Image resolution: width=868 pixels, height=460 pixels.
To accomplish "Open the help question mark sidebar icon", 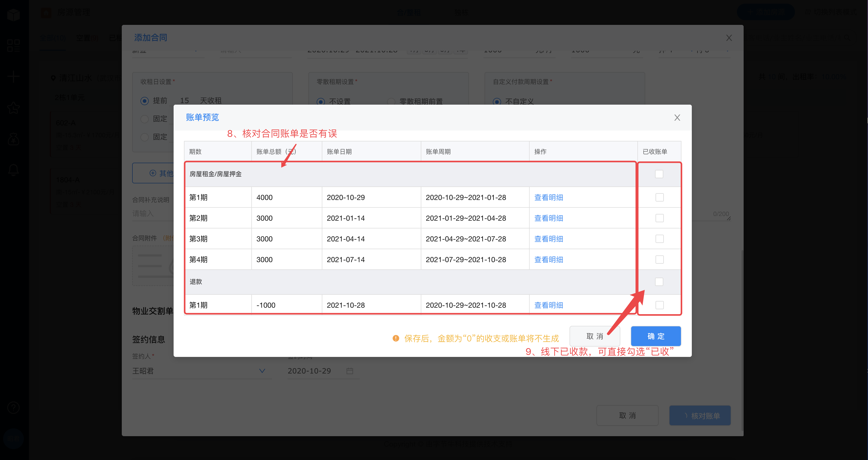I will coord(13,408).
